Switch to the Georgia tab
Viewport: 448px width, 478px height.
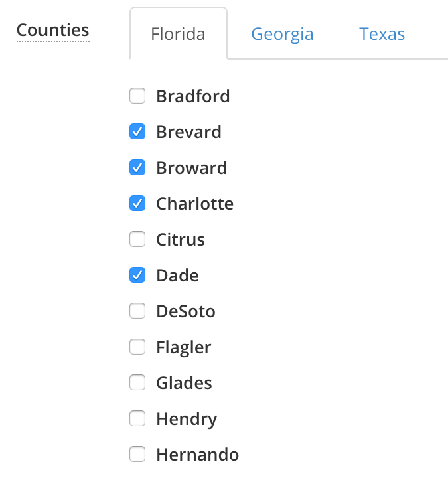(282, 34)
